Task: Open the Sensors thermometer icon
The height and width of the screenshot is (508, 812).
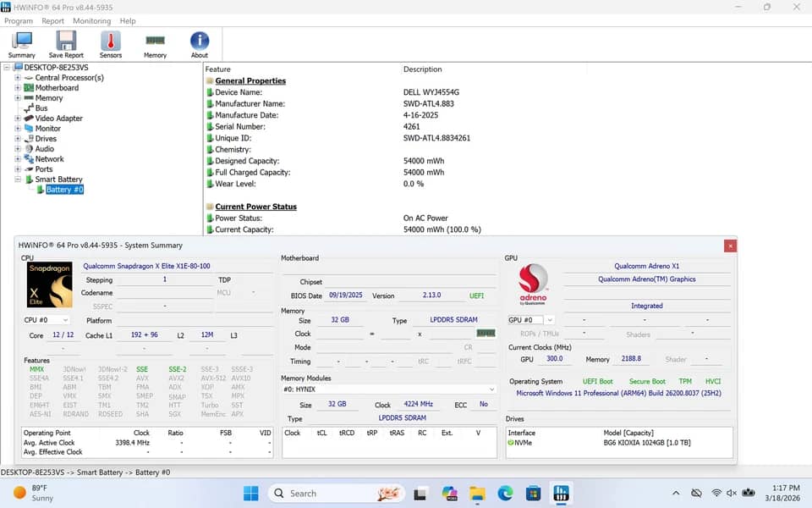Action: [110, 45]
